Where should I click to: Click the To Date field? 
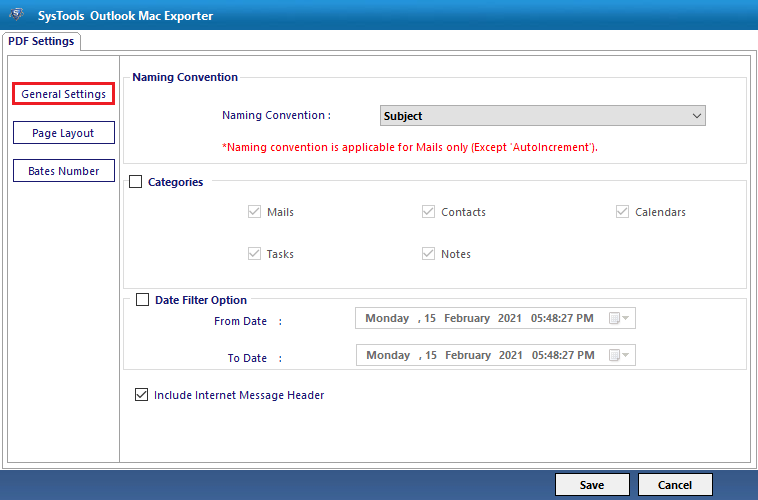(496, 355)
